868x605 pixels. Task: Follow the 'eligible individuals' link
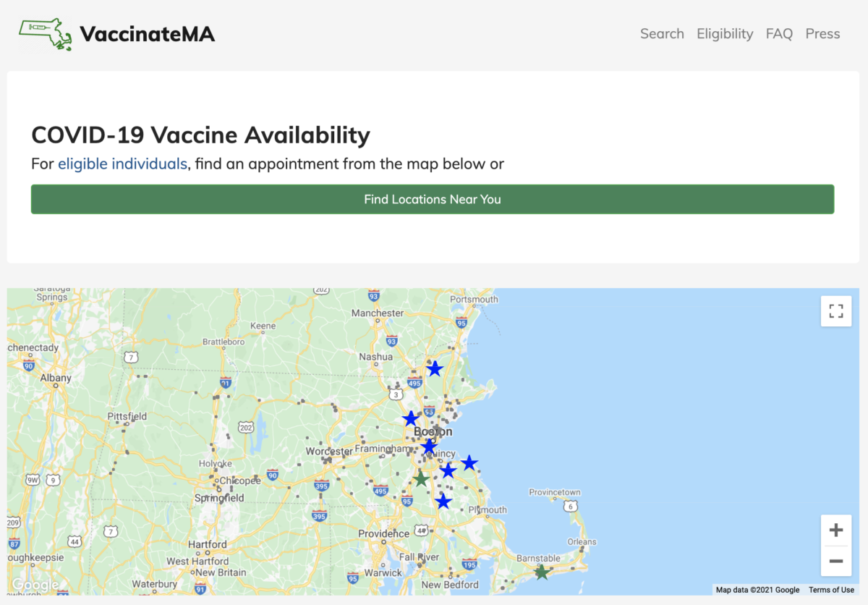pos(122,164)
